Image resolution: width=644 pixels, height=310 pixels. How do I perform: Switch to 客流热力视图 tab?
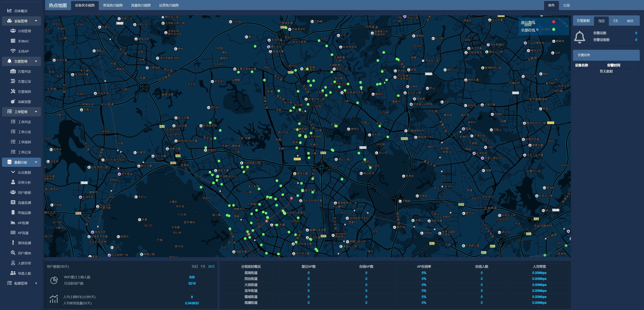tap(113, 5)
